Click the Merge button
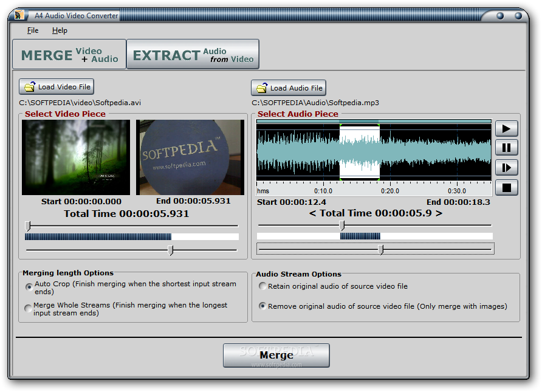The image size is (542, 392). 276,356
